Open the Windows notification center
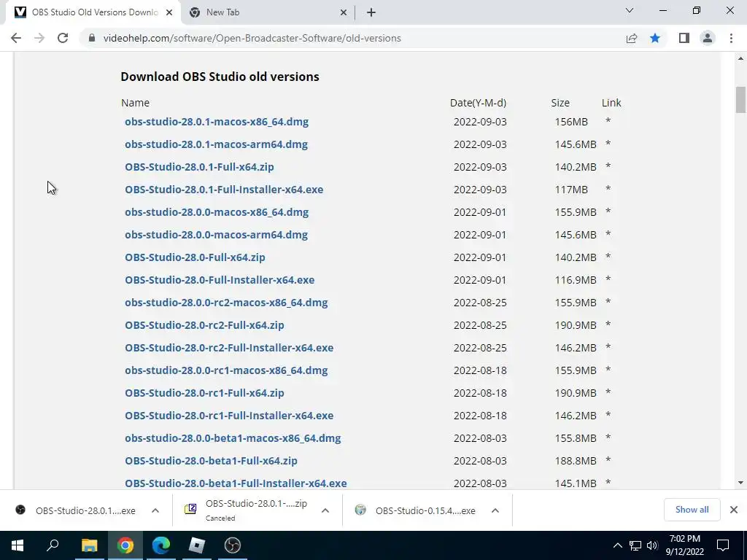This screenshot has width=747, height=560. click(723, 545)
